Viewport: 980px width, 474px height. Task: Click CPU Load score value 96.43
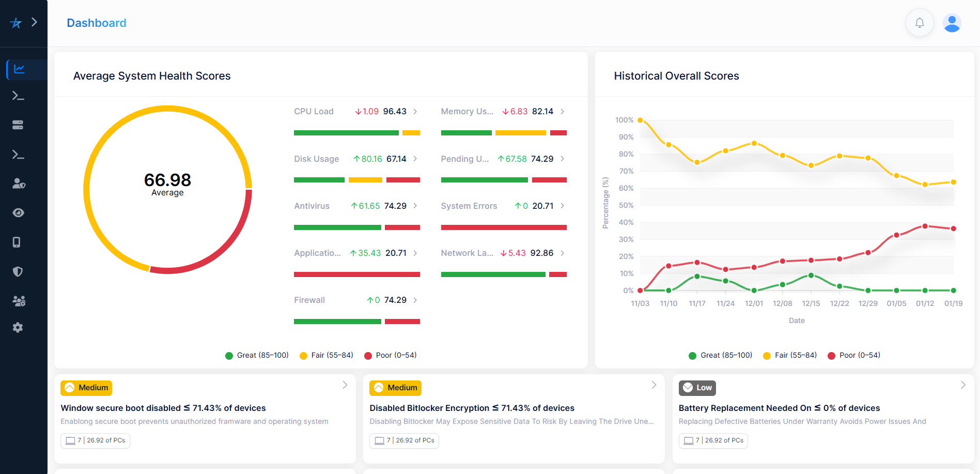click(x=395, y=112)
